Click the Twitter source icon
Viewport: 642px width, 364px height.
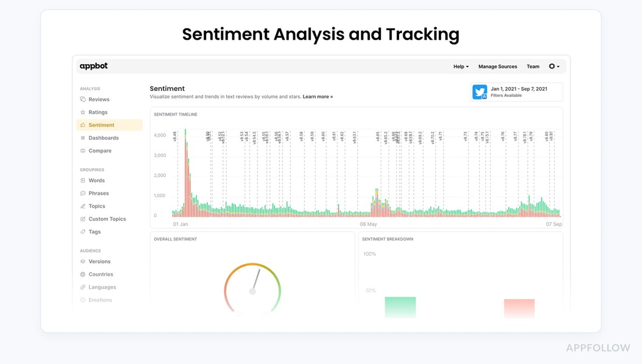click(480, 92)
